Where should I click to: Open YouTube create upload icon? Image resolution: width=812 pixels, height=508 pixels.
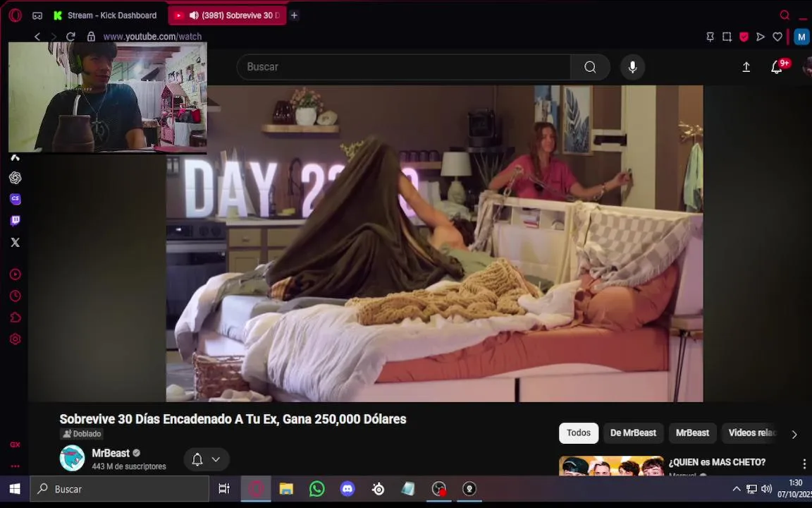(746, 67)
